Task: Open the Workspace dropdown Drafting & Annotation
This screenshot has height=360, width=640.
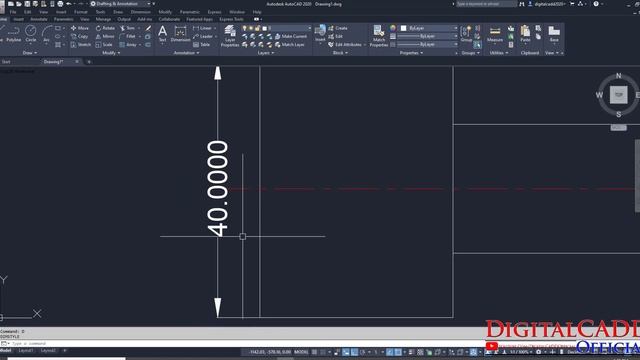Action: (120, 4)
